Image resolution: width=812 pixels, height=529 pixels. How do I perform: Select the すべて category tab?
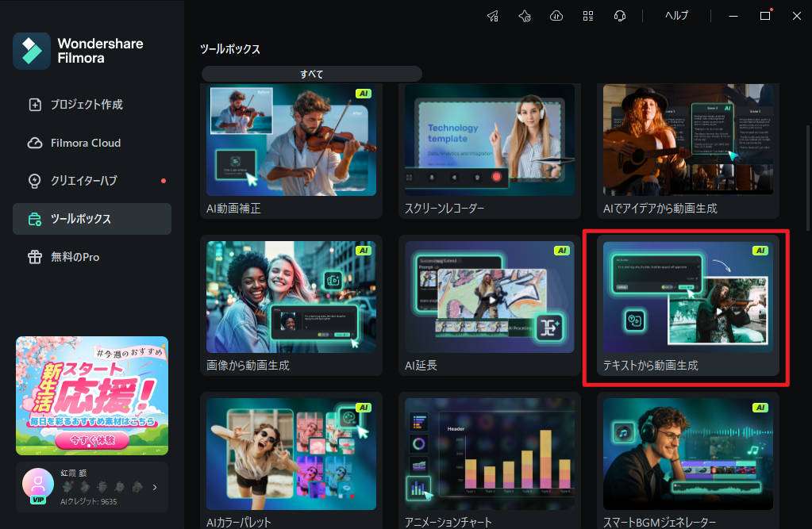[x=311, y=74]
